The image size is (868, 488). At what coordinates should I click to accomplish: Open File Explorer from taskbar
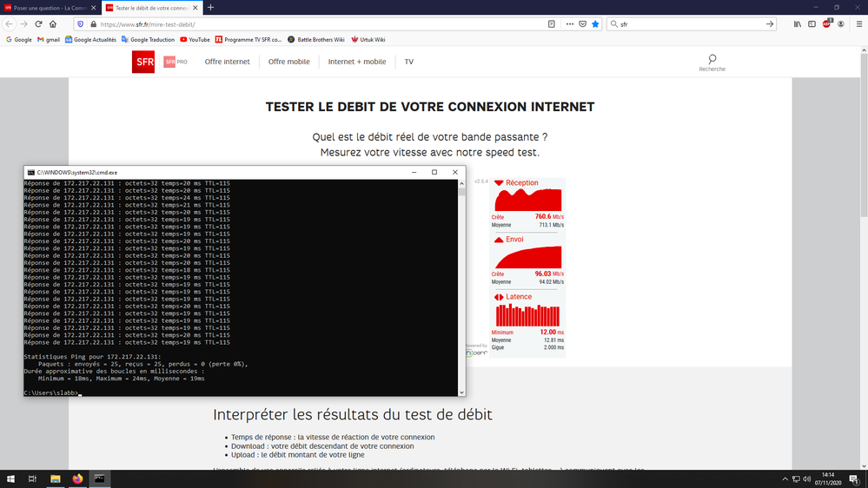tap(56, 478)
